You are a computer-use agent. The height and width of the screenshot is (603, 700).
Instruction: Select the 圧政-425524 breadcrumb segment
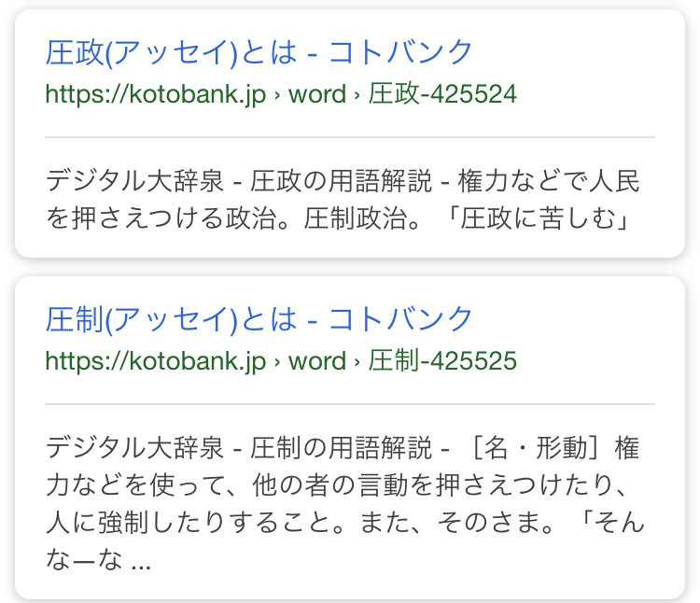pos(442,94)
